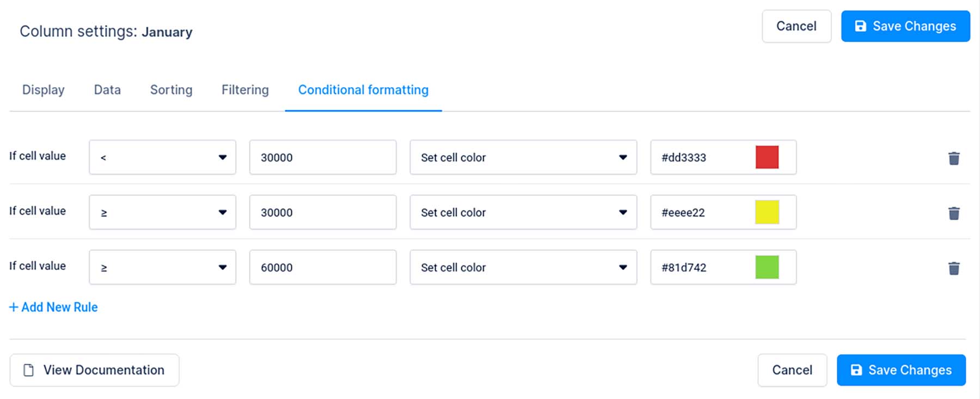This screenshot has height=399, width=980.
Task: Click View Documentation
Action: 94,370
